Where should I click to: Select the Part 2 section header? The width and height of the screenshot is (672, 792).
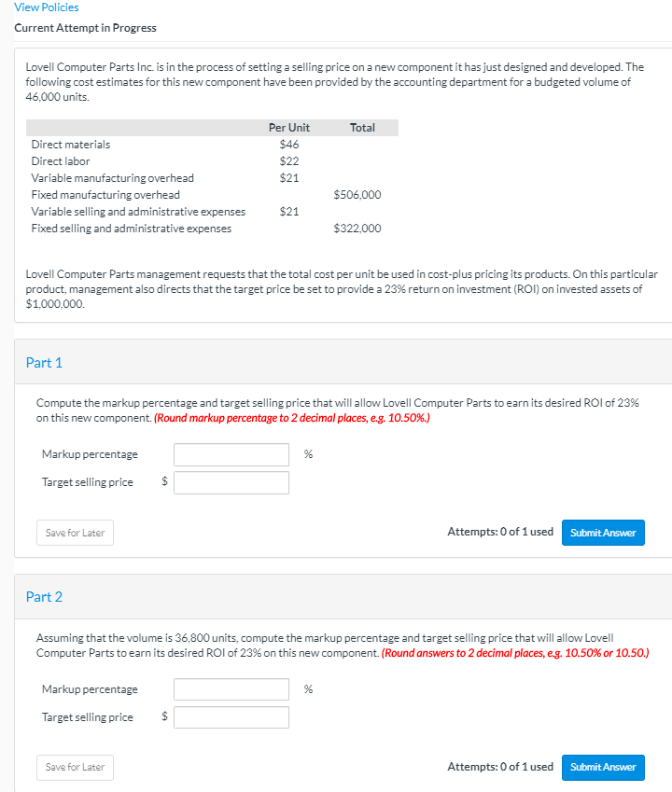click(x=44, y=596)
